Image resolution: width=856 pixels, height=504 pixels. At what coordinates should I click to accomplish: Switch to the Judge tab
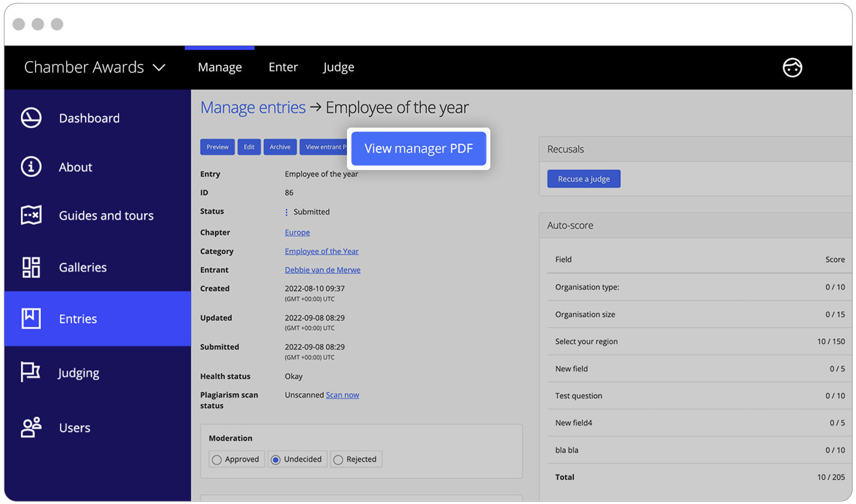click(x=338, y=67)
